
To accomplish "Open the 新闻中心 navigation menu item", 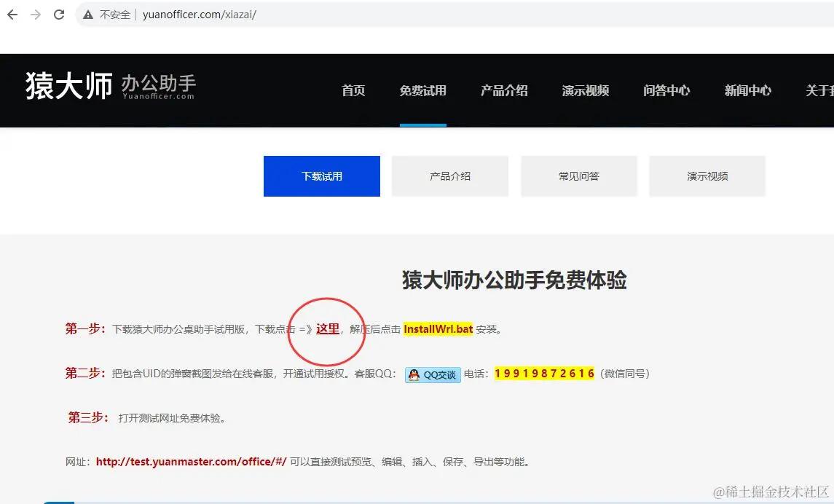I will coord(747,91).
